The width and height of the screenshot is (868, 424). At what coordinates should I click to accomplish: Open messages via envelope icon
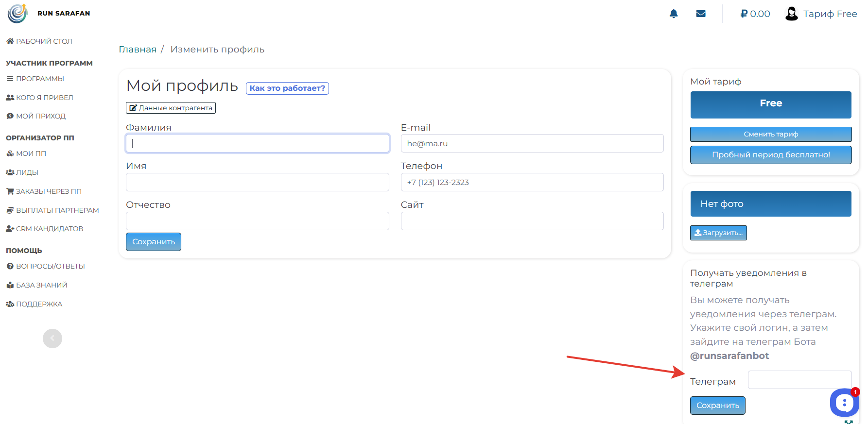(701, 14)
